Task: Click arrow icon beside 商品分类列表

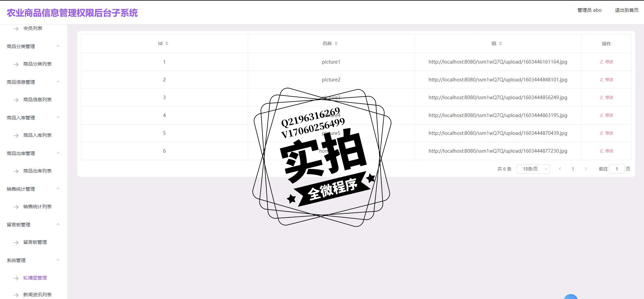Action: pyautogui.click(x=16, y=64)
